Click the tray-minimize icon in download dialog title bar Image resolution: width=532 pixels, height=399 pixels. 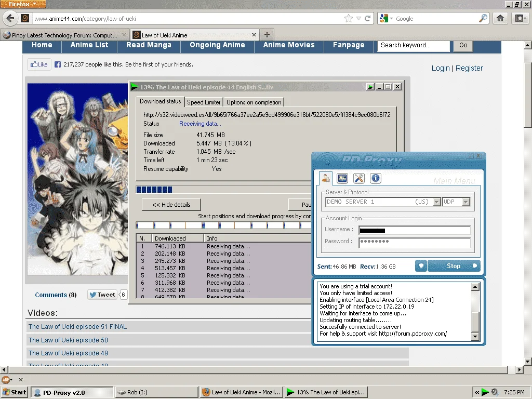pyautogui.click(x=370, y=87)
